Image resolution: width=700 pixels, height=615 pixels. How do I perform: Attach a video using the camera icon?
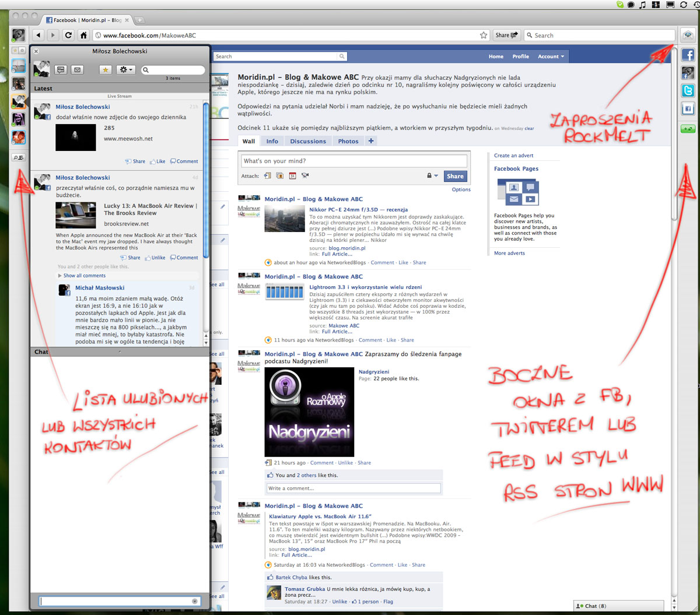(305, 176)
